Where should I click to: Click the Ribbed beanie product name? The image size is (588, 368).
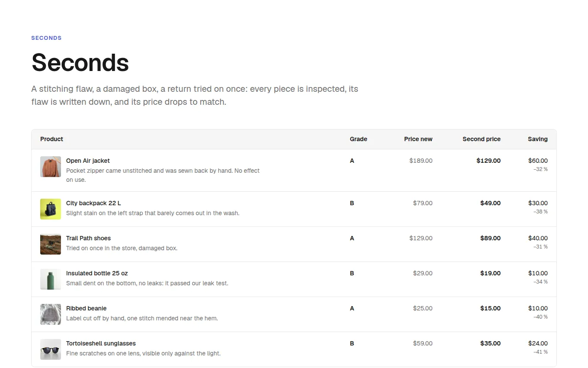pos(86,308)
